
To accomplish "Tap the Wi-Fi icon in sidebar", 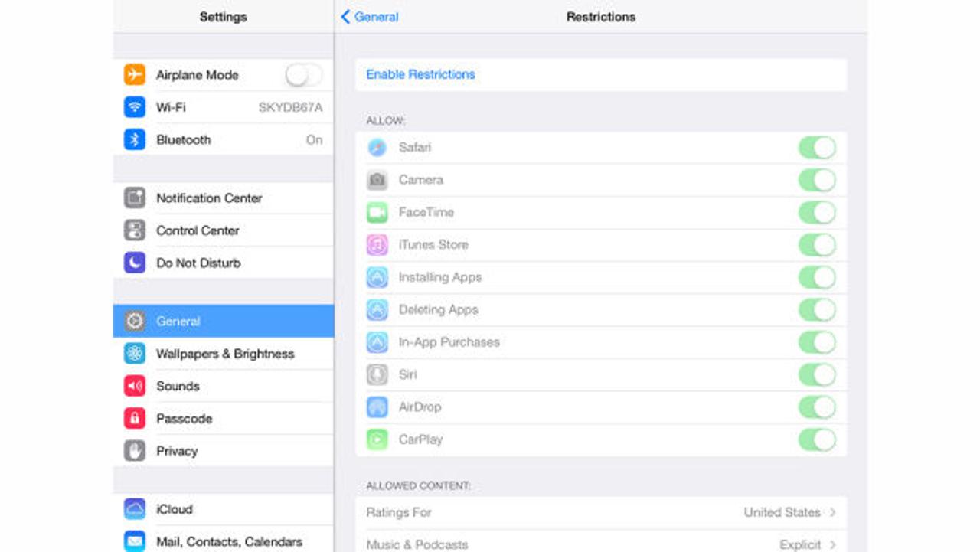I will click(135, 107).
